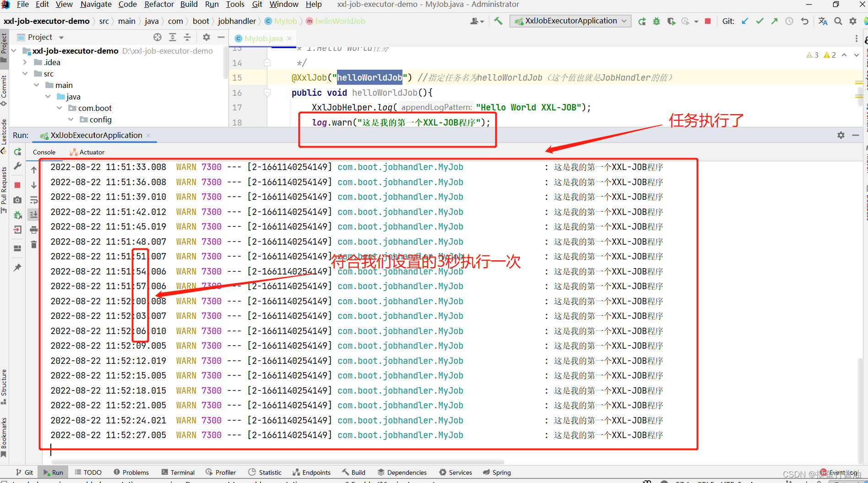The width and height of the screenshot is (868, 483).
Task: Click the Build project hammer icon
Action: [498, 21]
